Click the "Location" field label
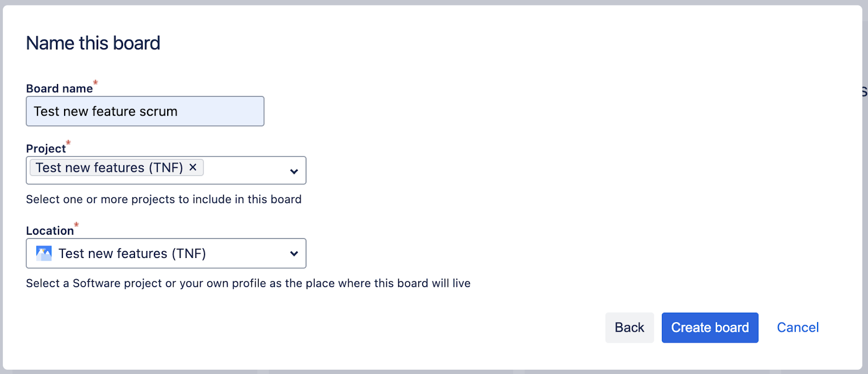Screen dimensions: 868x374 (49, 231)
